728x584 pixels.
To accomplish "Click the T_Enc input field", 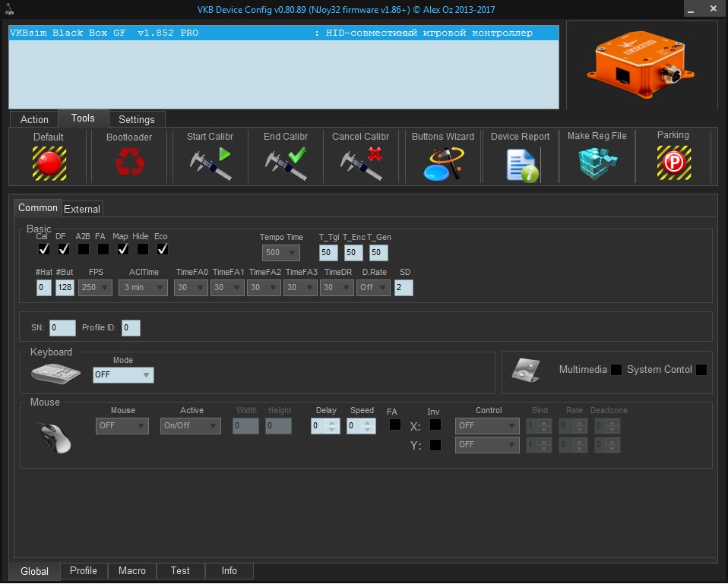I will tap(353, 253).
